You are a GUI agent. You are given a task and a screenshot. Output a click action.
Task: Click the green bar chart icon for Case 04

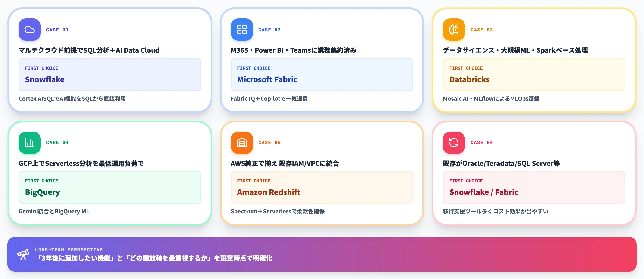point(30,143)
